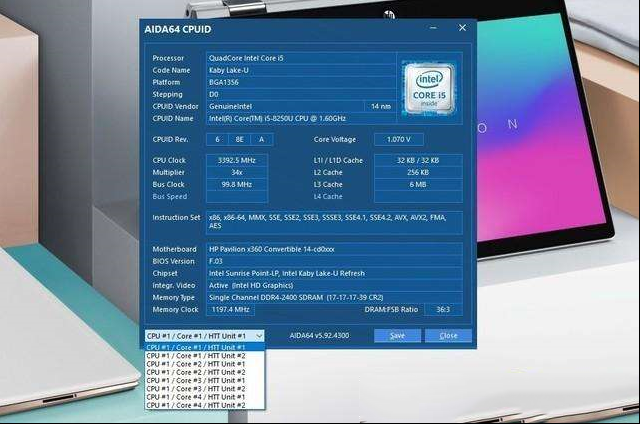Screen dimensions: 640x424
Task: Click the empty Bus Speed field
Action: [x=237, y=196]
